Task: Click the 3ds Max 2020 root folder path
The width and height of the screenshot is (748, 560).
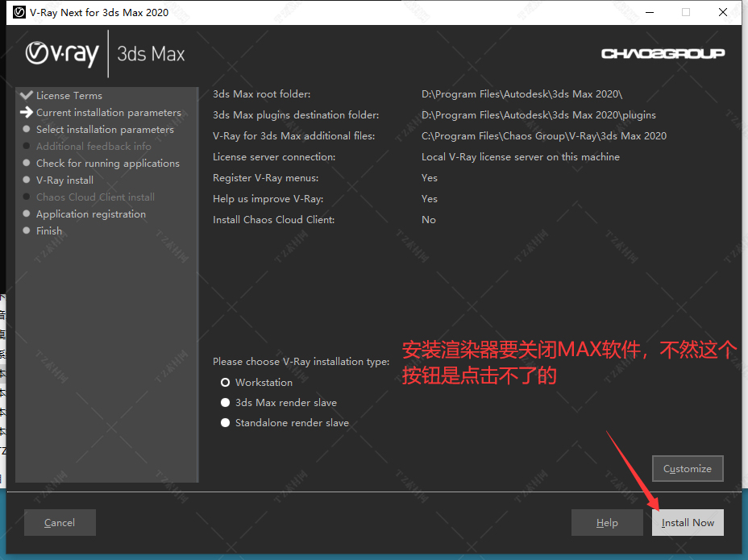Action: 522,94
